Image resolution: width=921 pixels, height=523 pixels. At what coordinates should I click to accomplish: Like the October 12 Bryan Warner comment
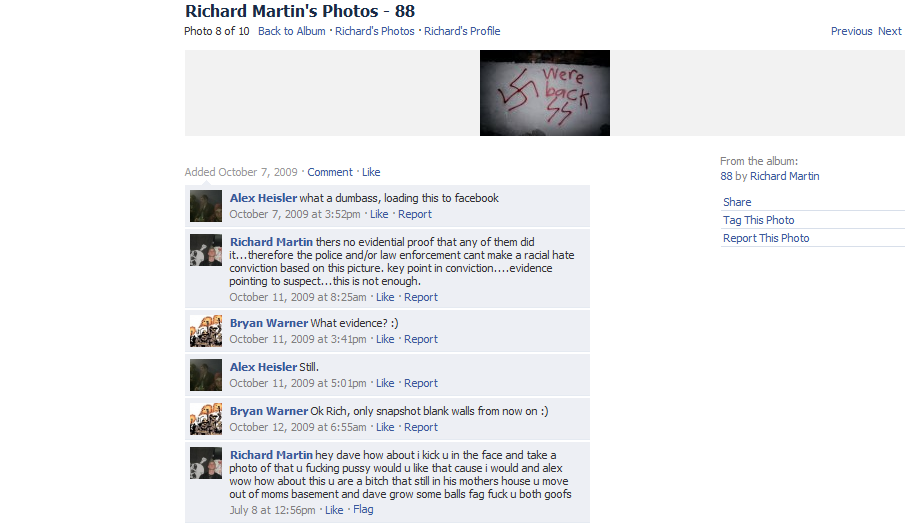(385, 427)
